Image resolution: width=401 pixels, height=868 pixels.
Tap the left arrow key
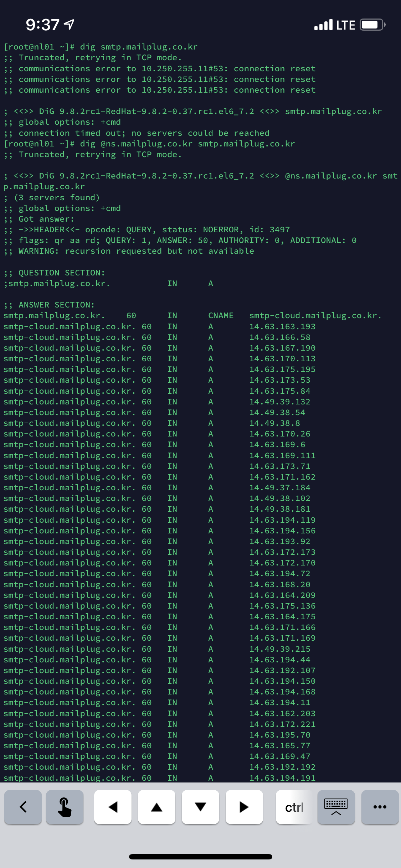pyautogui.click(x=113, y=807)
